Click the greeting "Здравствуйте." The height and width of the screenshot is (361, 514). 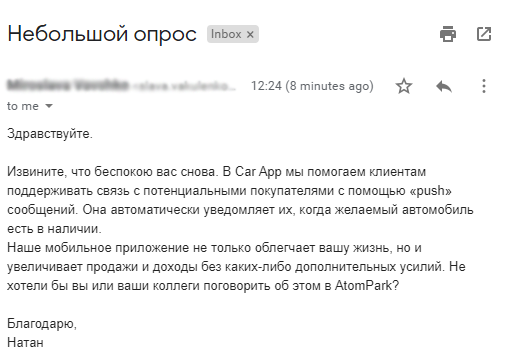click(50, 134)
